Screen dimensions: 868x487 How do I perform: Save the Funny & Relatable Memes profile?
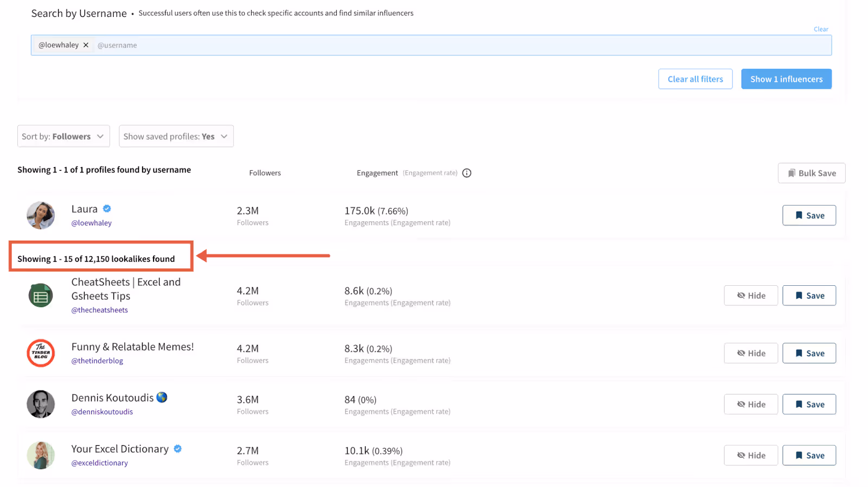click(809, 353)
